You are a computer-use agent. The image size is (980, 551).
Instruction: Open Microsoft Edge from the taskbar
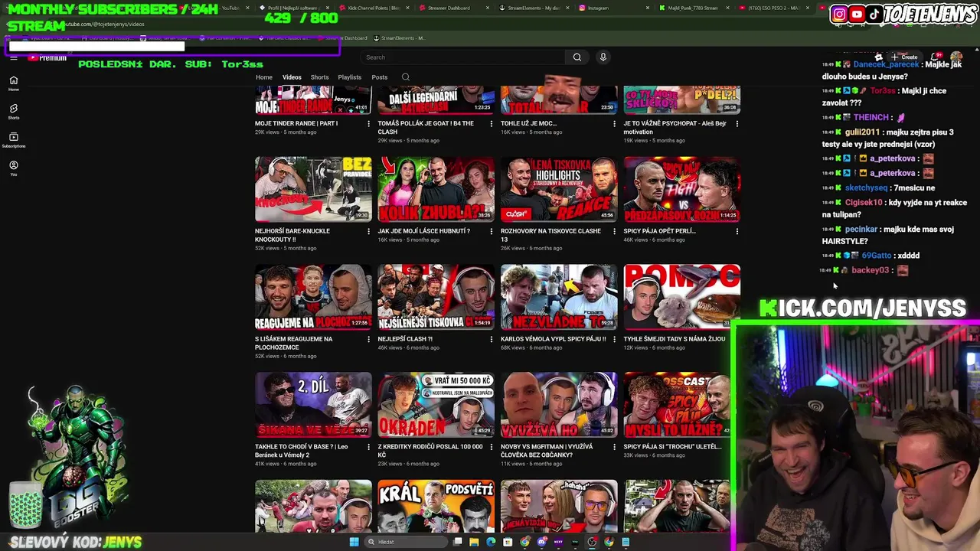(x=491, y=542)
